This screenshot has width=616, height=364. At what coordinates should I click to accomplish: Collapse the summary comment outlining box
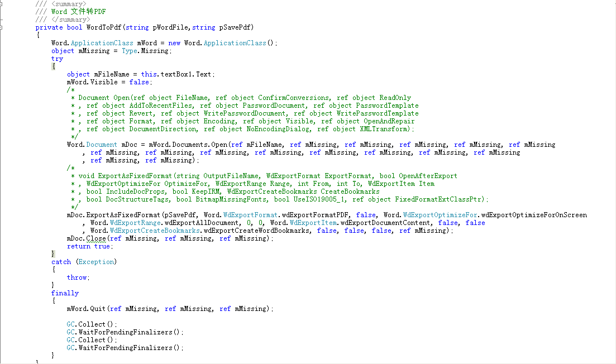point(1,3)
